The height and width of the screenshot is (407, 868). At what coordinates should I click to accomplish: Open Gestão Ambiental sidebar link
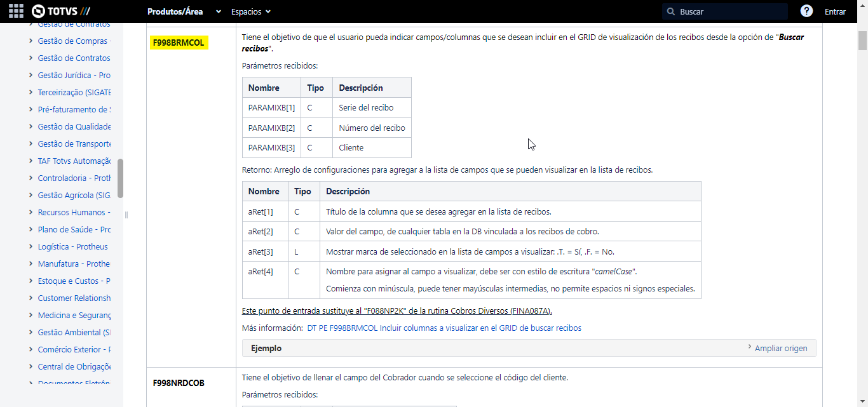pyautogui.click(x=74, y=333)
